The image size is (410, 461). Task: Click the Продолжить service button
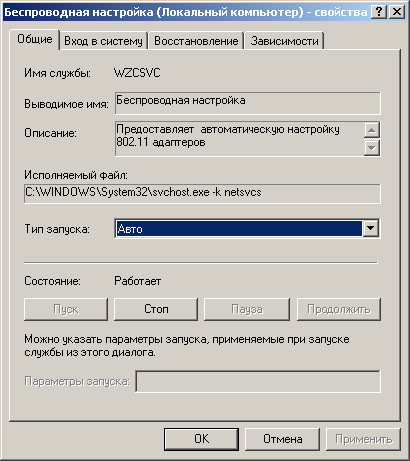tap(339, 309)
